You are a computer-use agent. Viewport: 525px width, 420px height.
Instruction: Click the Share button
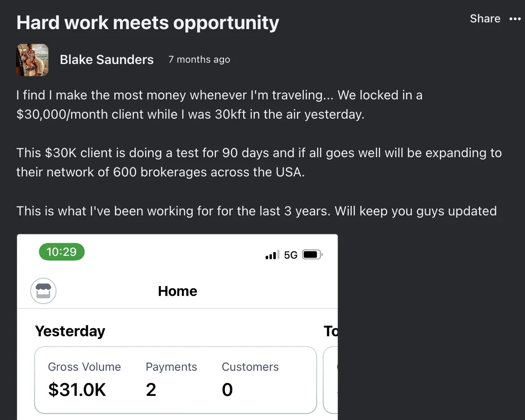tap(485, 19)
